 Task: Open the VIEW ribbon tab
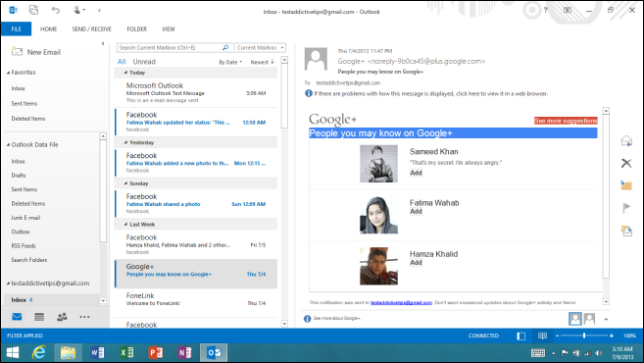(168, 28)
